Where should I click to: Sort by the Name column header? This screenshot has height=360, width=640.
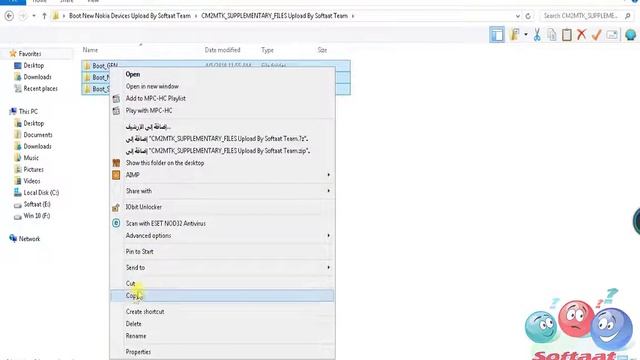pos(90,50)
